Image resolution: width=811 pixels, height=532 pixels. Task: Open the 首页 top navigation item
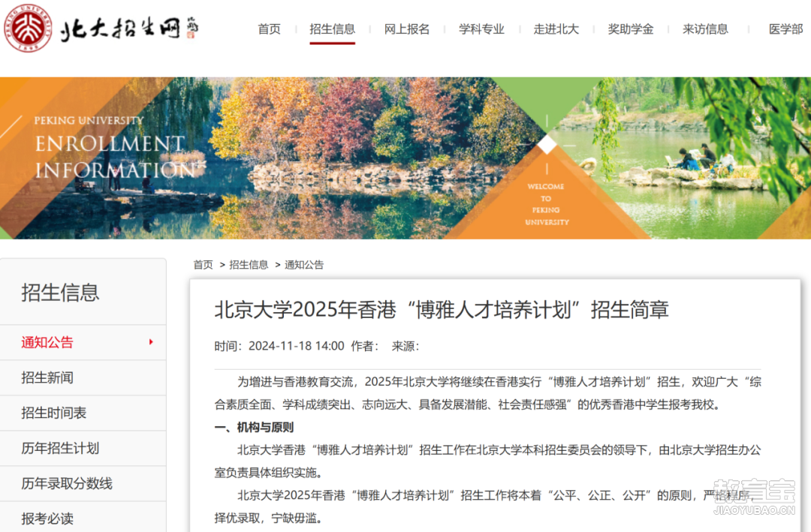[269, 29]
